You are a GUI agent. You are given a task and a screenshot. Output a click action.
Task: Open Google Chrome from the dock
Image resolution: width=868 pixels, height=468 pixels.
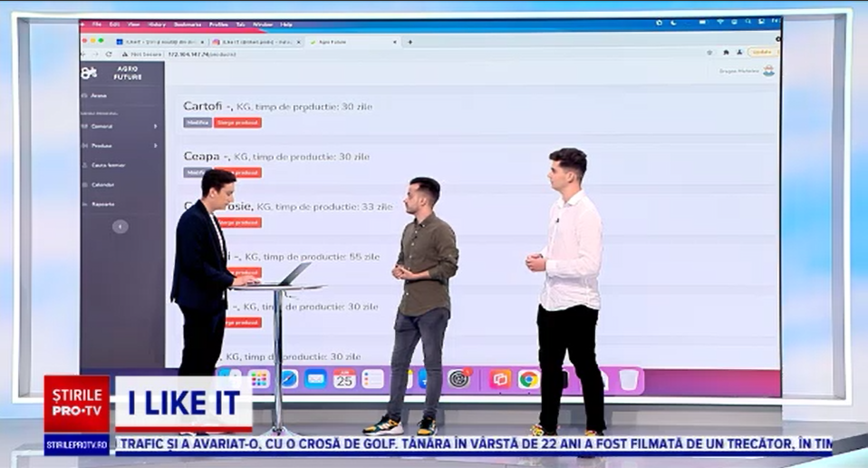pos(528,379)
